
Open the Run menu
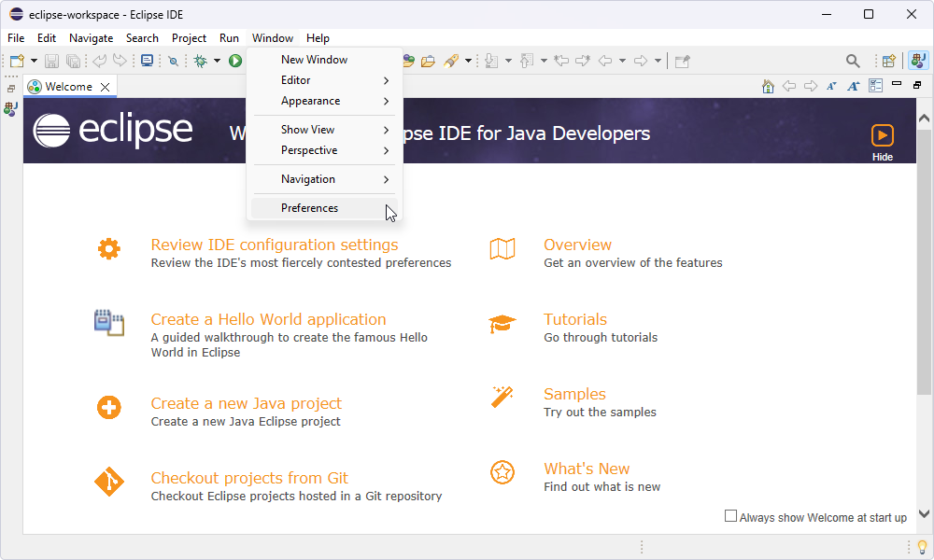[230, 38]
